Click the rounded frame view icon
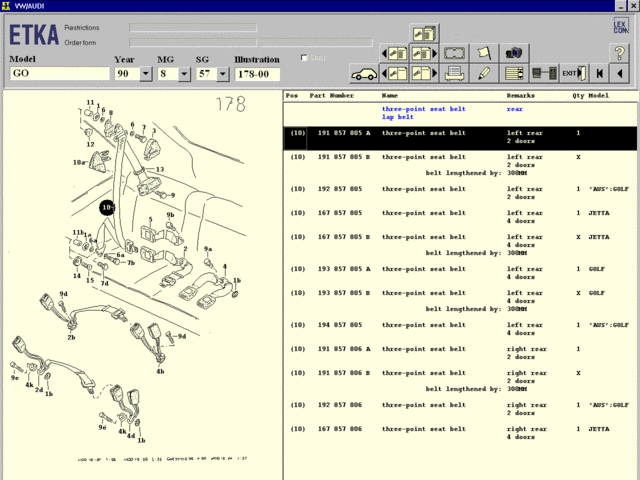640x480 pixels. tap(454, 53)
